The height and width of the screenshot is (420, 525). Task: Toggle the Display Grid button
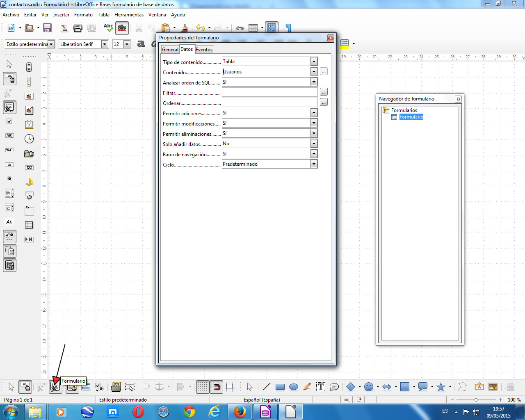pos(203,387)
